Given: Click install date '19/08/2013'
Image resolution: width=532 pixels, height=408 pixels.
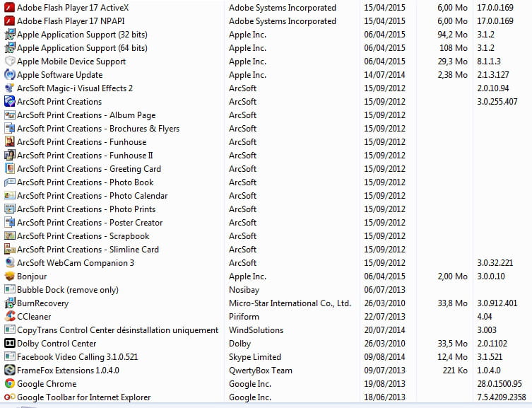Looking at the screenshot, I should coord(385,384).
